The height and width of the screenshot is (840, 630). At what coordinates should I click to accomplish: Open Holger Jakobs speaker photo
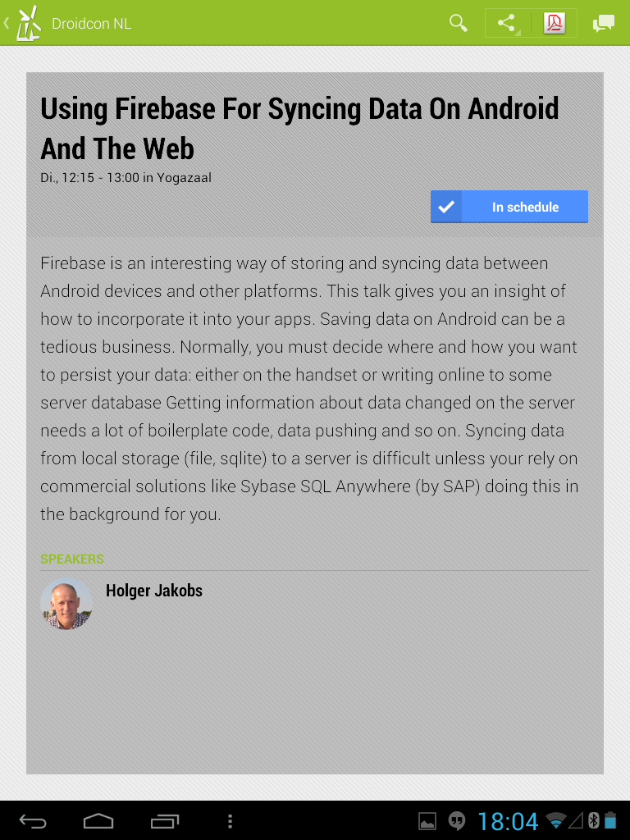pos(66,604)
